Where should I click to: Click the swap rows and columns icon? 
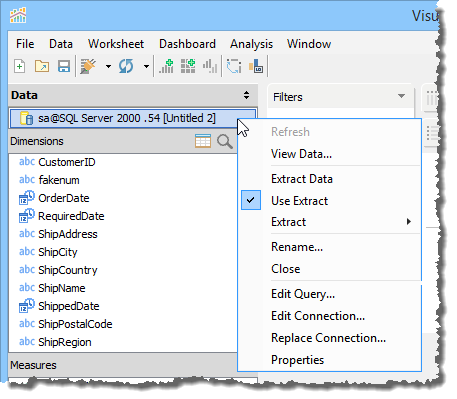pos(234,66)
